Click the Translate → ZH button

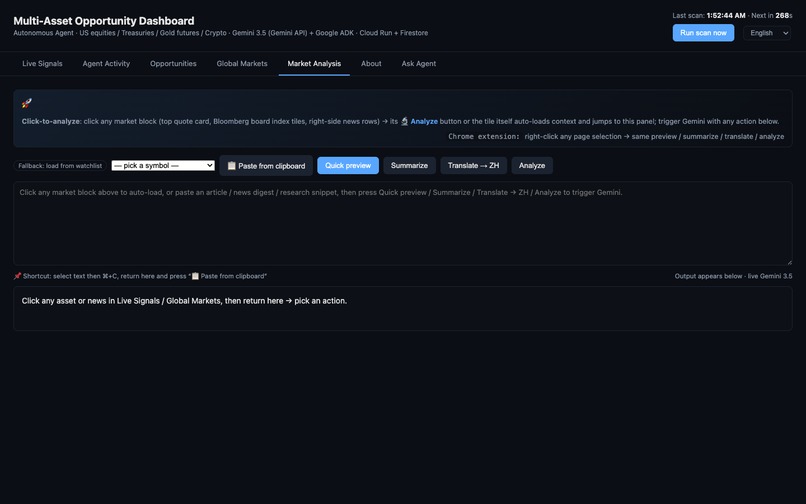click(x=473, y=166)
